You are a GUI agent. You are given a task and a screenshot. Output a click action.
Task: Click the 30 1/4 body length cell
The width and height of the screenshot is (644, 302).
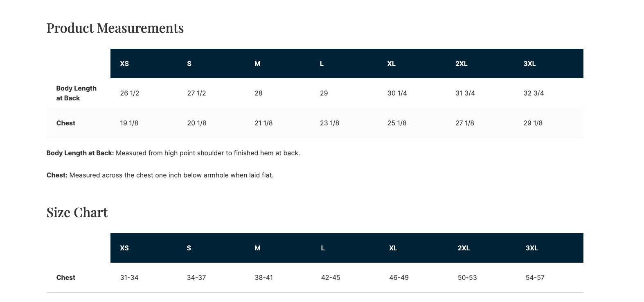coord(397,93)
